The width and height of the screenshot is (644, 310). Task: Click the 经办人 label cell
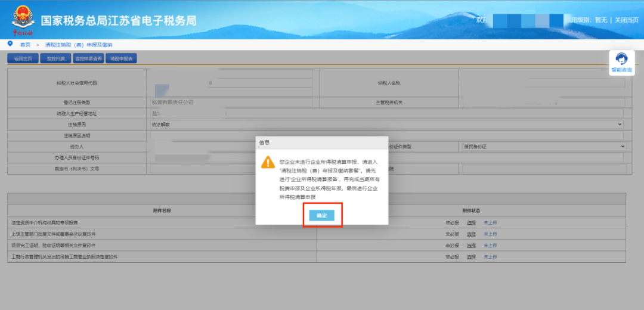[x=77, y=146]
